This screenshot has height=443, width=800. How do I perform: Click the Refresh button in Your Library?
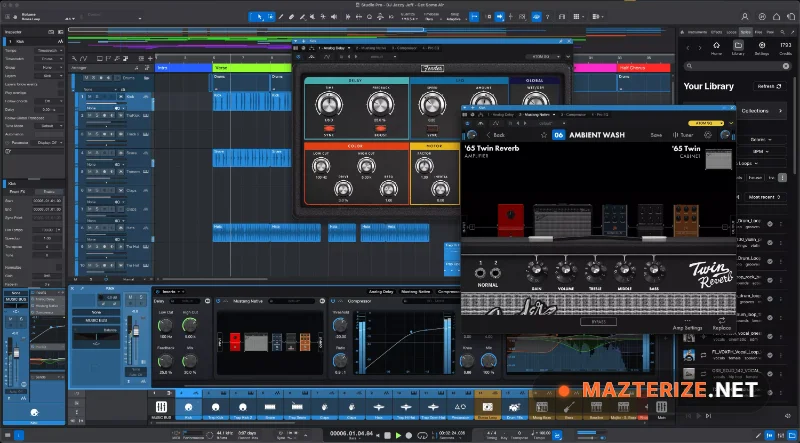click(769, 86)
